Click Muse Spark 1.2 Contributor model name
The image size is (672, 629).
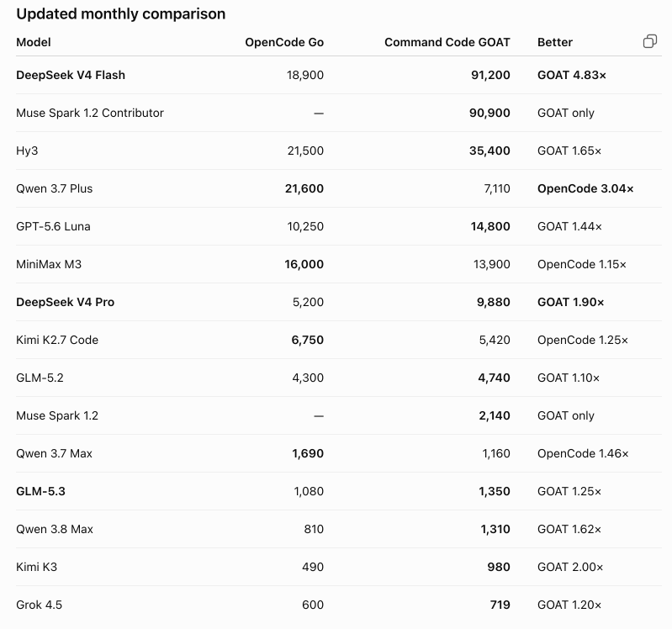[x=90, y=114]
